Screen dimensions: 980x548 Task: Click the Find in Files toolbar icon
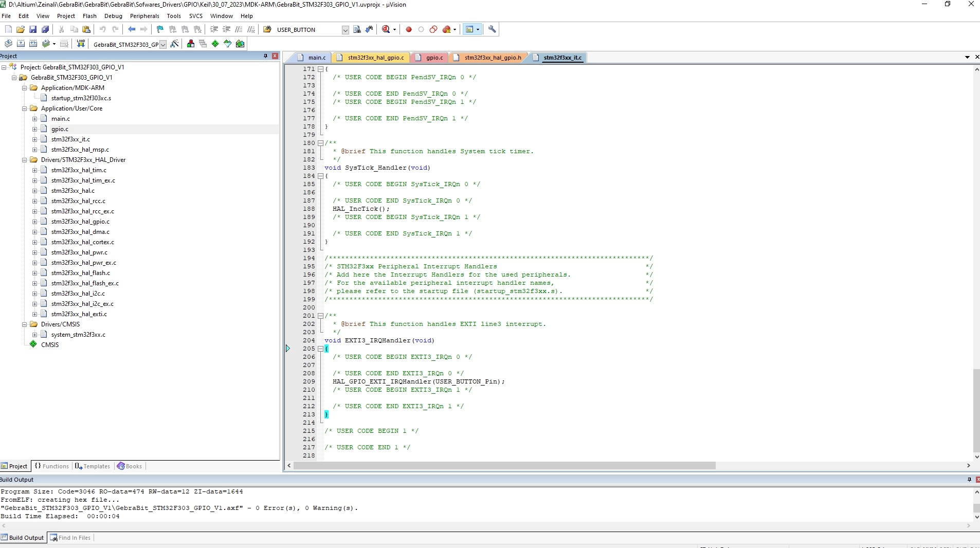click(267, 29)
